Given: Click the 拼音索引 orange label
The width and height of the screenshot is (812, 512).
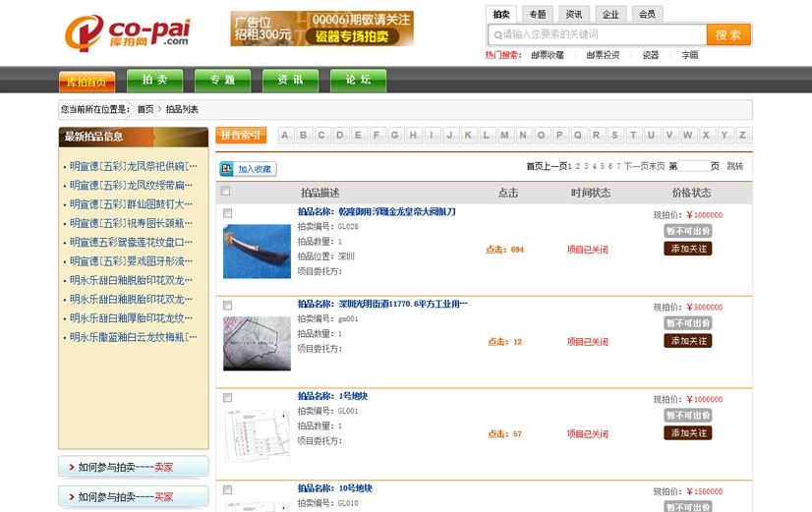Looking at the screenshot, I should coord(240,136).
